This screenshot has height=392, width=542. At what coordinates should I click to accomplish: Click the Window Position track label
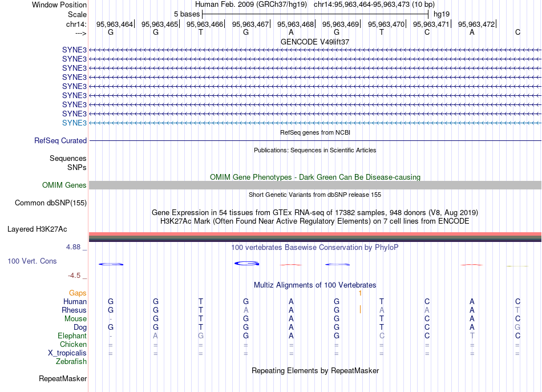click(59, 5)
